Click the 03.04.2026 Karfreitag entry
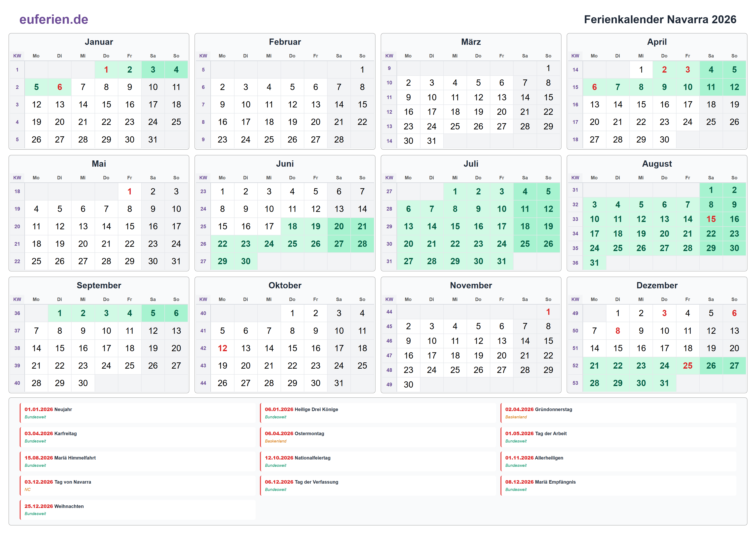 (x=137, y=437)
